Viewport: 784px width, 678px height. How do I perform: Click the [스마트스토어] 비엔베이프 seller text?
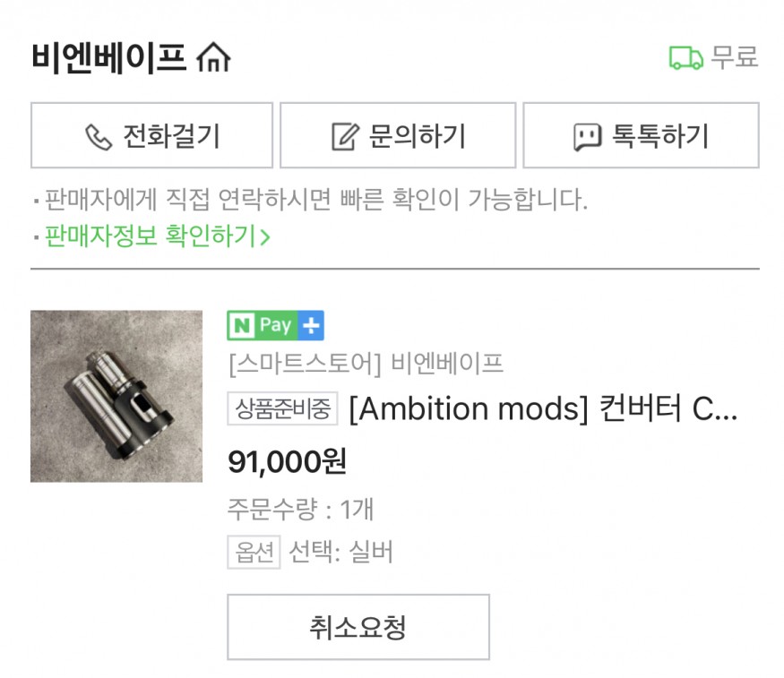(366, 364)
